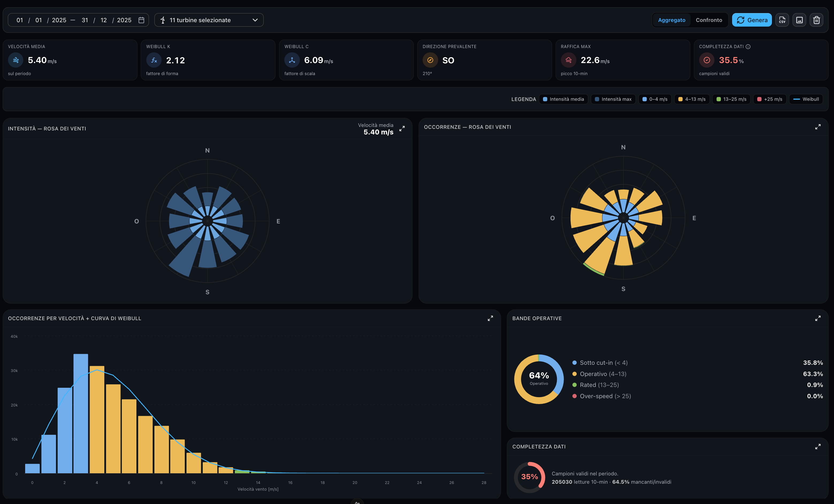Click the 5.40 m/s Velocità media value
Viewport: 834px width, 504px height.
pyautogui.click(x=42, y=60)
